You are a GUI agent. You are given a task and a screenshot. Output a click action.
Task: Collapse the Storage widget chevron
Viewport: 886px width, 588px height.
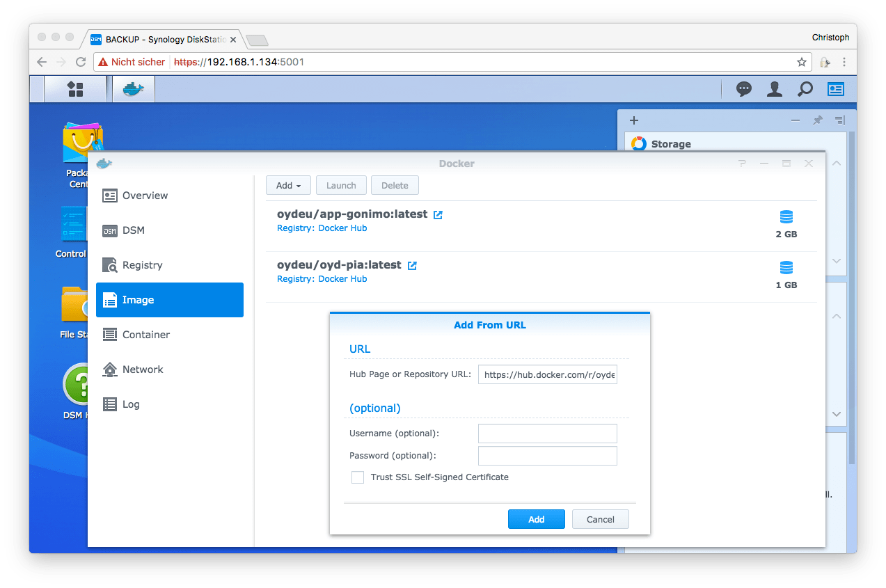tap(837, 163)
